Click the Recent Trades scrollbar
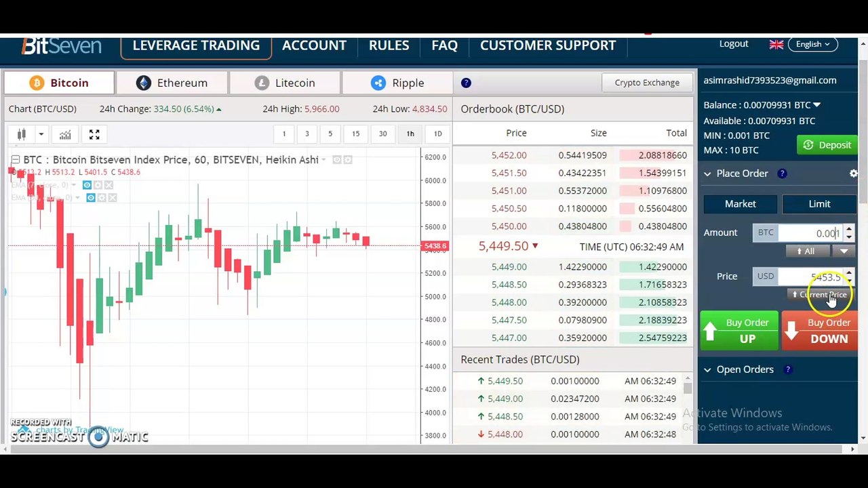The image size is (868, 488). pyautogui.click(x=688, y=388)
